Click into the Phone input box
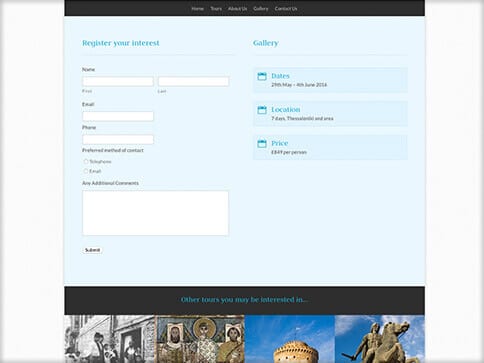Viewport: 484px width, 363px height. point(118,139)
